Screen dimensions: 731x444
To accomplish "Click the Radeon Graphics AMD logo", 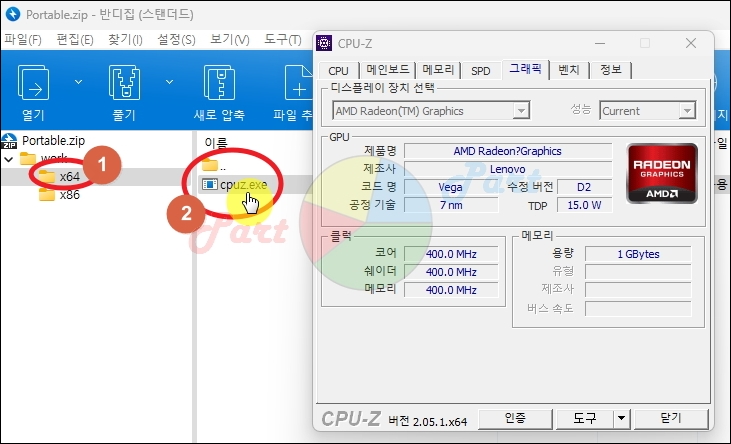I will coord(662,173).
